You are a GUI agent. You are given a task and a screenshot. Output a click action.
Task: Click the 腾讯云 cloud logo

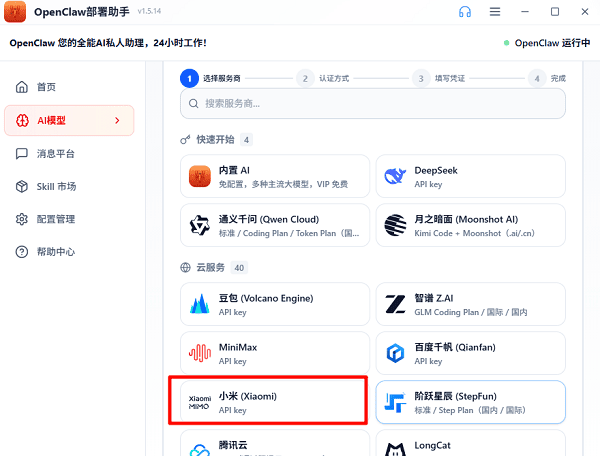point(200,450)
